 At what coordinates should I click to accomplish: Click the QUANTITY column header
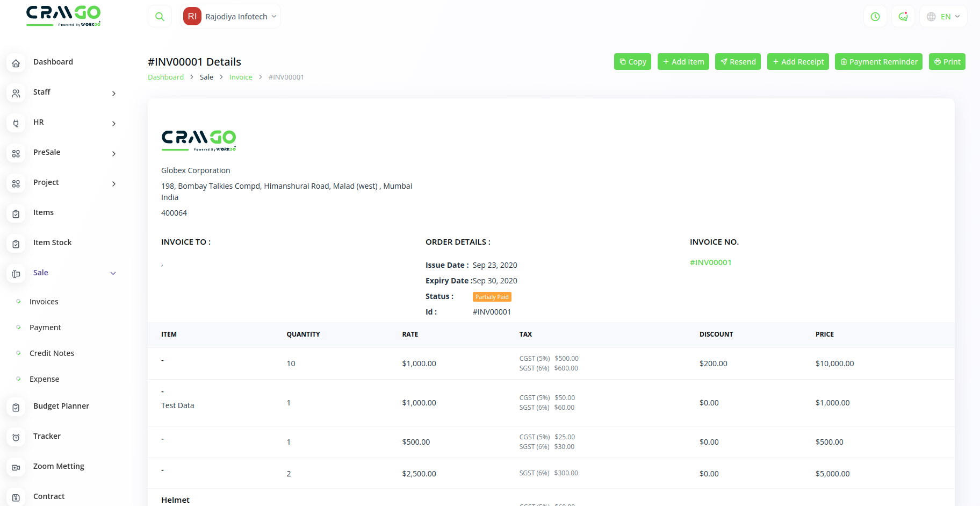click(x=304, y=334)
